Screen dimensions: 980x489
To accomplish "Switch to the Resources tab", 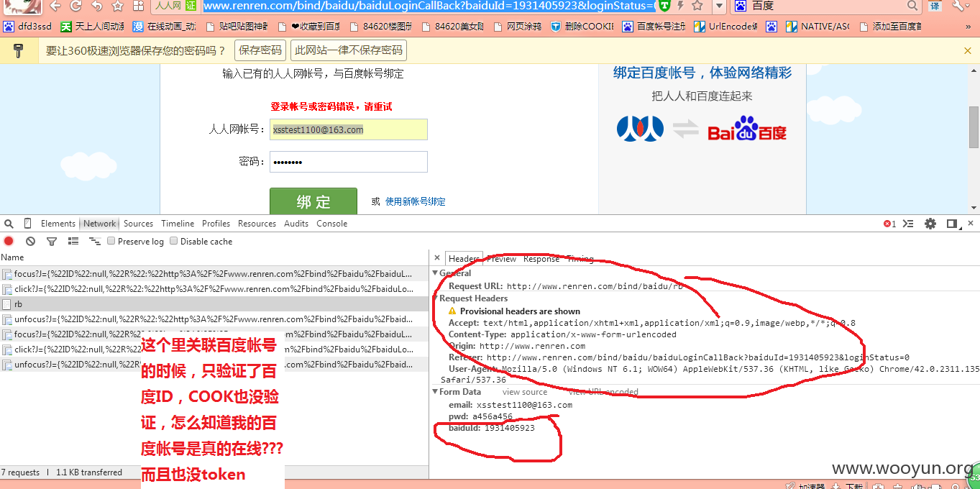I will (257, 224).
